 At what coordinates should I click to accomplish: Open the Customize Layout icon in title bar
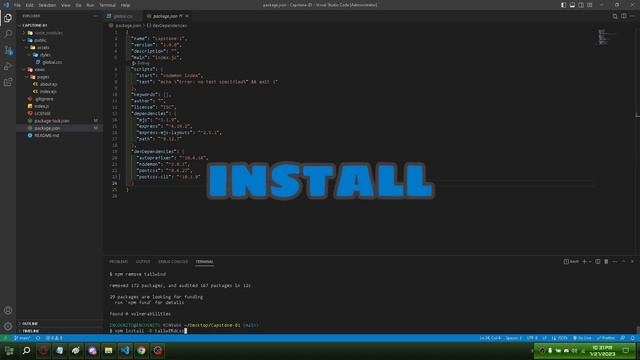pos(590,5)
